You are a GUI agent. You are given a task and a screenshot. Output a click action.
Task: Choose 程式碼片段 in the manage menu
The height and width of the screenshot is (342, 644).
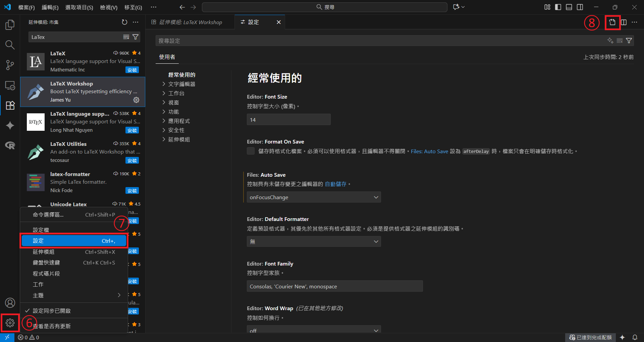74,274
